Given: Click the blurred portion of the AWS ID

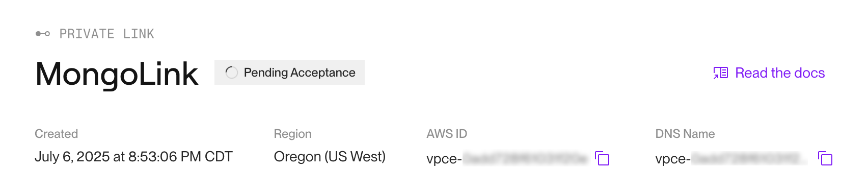Looking at the screenshot, I should (525, 159).
